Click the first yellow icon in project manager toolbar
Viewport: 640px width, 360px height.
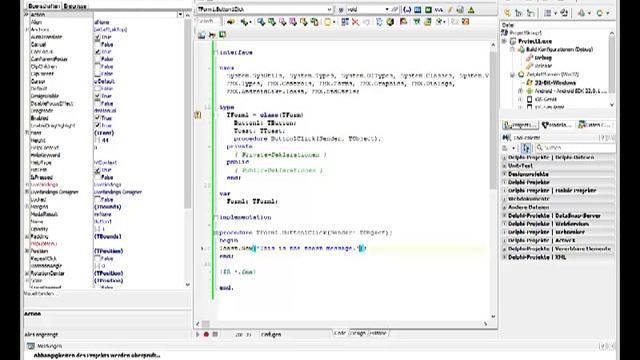pyautogui.click(x=507, y=13)
